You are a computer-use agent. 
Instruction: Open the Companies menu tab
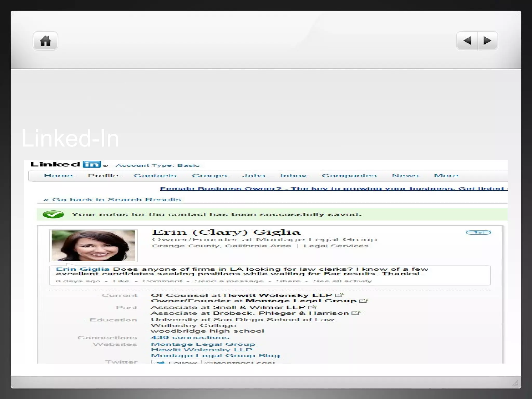(349, 176)
